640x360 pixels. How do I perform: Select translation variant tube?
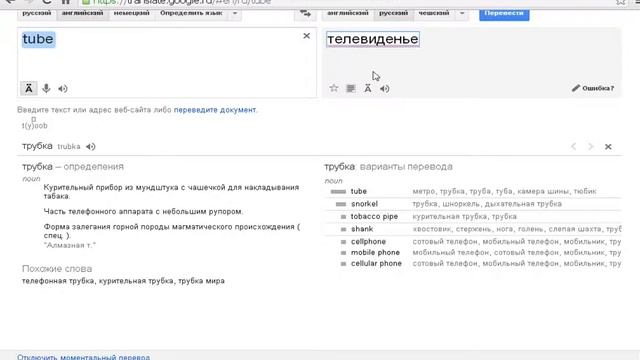[x=359, y=191]
